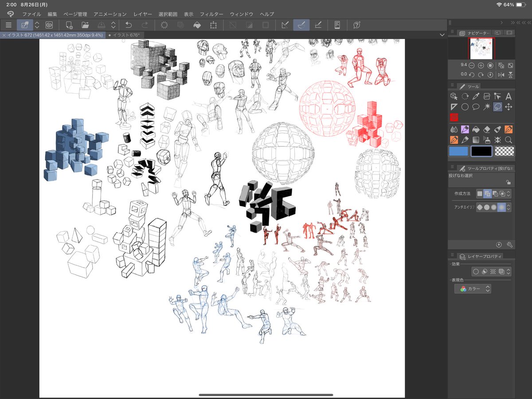Click the New canvas icon
This screenshot has width=532, height=399.
(69, 25)
